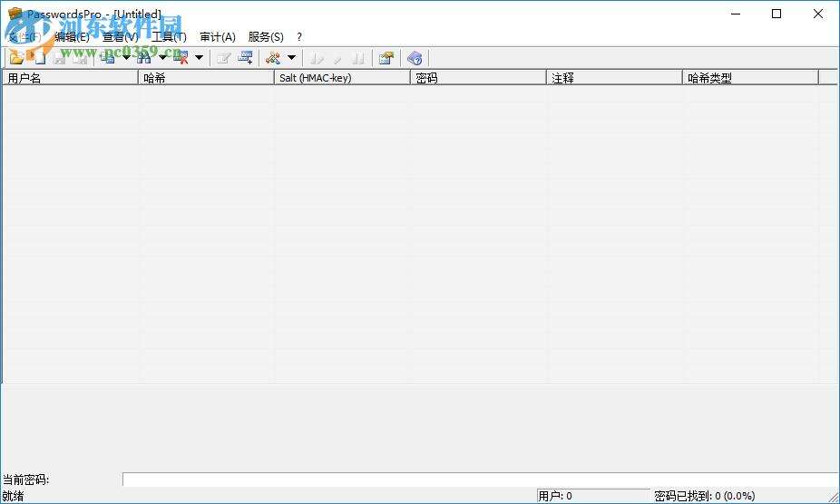The width and height of the screenshot is (840, 504).
Task: Open the Settings toolbar icon
Action: click(x=386, y=58)
